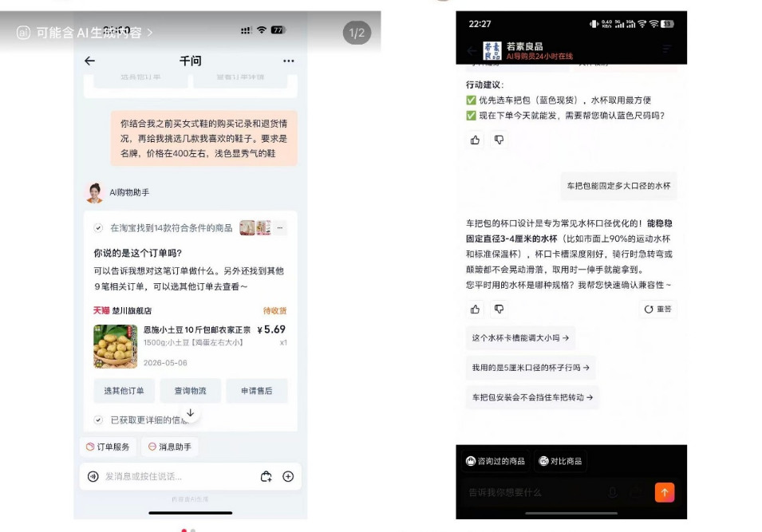Image resolution: width=762 pixels, height=532 pixels.
Task: Tap the microphone icon in 若素良品 input bar
Action: point(613,493)
